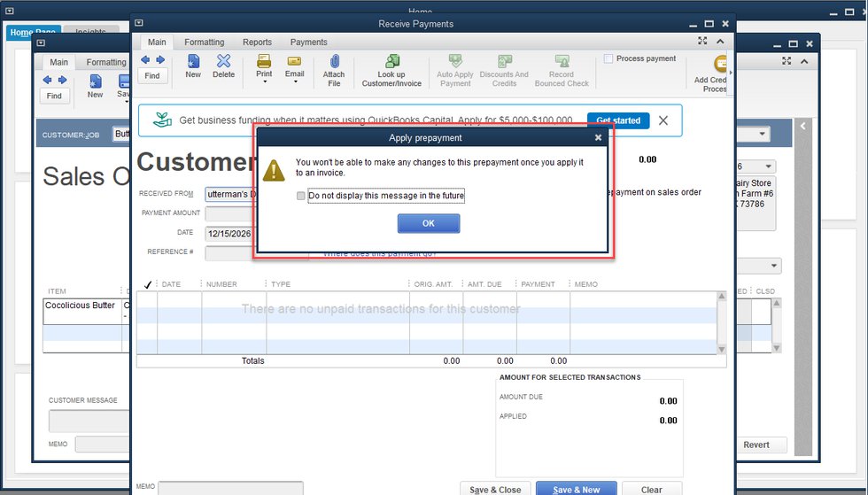Open the Reports tab

257,42
